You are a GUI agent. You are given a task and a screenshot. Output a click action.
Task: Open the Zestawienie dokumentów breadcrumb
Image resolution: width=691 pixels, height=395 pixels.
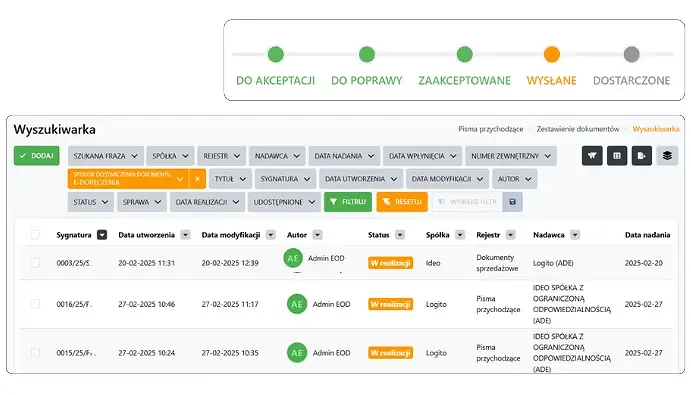coord(578,129)
